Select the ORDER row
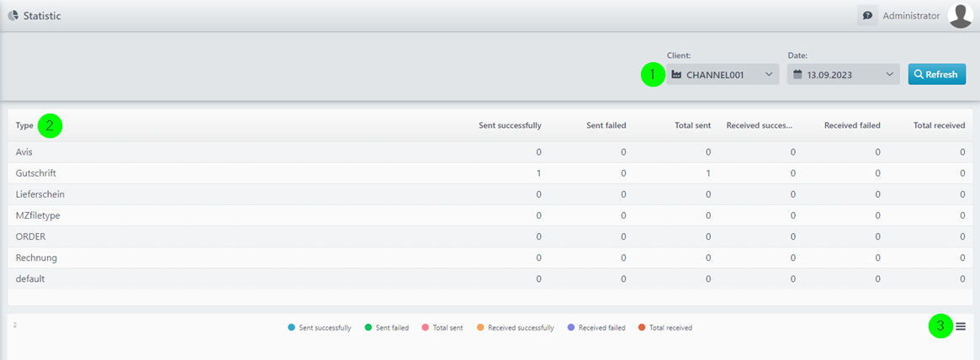The width and height of the screenshot is (980, 360). click(x=490, y=237)
